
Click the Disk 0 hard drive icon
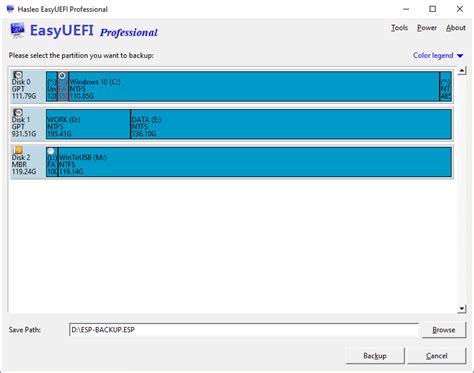[18, 75]
